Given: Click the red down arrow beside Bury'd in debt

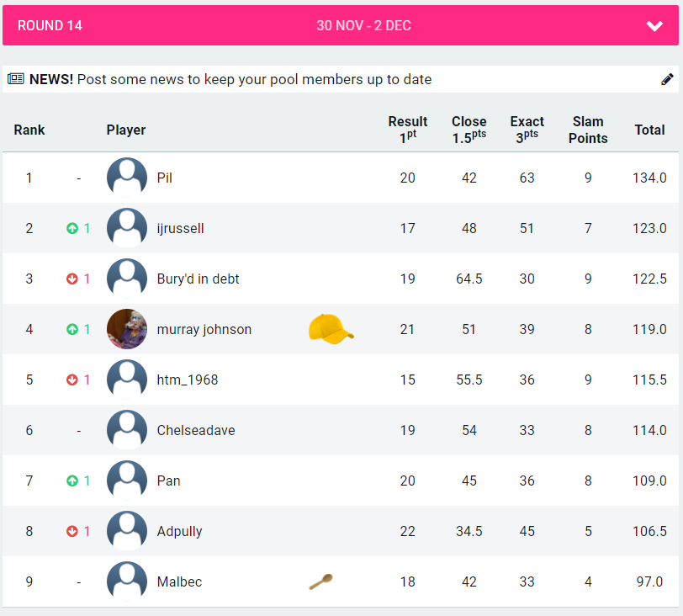Looking at the screenshot, I should (x=72, y=279).
